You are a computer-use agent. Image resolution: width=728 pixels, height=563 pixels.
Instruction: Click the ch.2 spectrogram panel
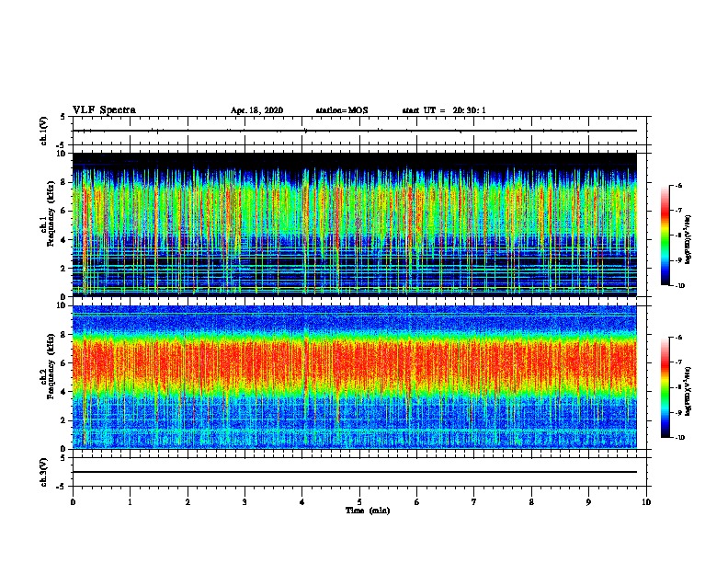click(354, 377)
